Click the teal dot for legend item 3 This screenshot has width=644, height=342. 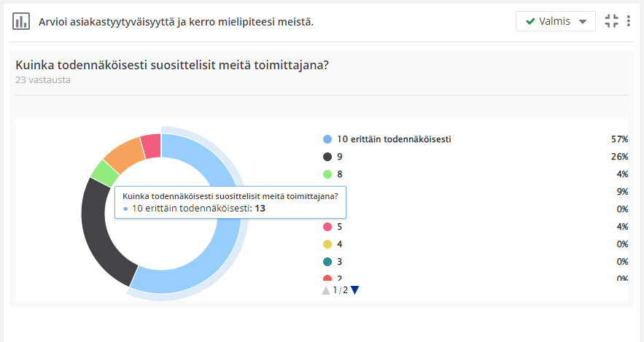[x=327, y=262]
